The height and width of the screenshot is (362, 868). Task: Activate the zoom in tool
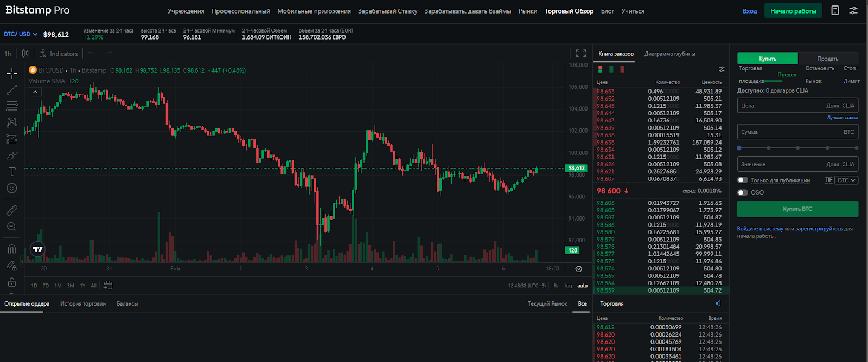point(12,227)
